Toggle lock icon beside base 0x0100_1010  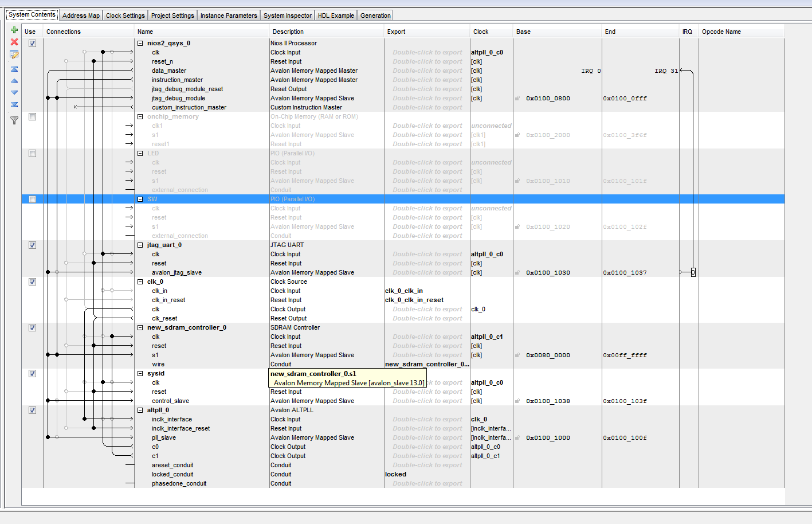(x=517, y=181)
